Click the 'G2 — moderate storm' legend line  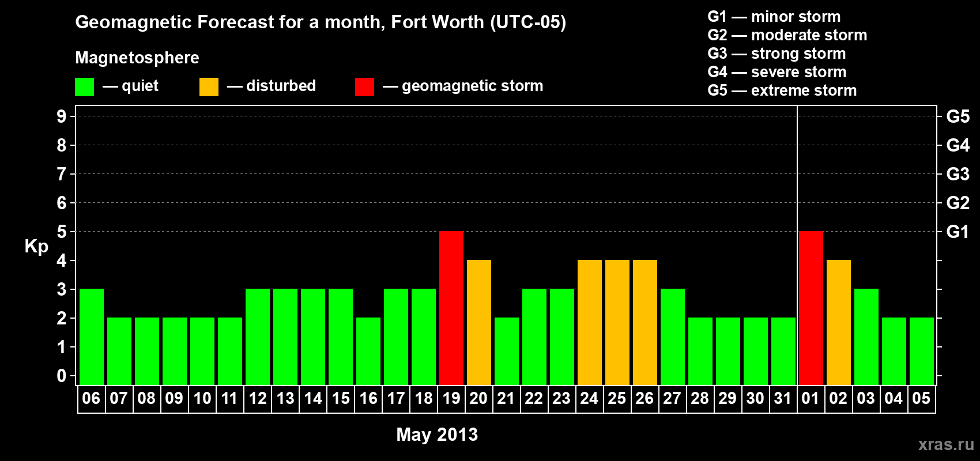(x=787, y=35)
